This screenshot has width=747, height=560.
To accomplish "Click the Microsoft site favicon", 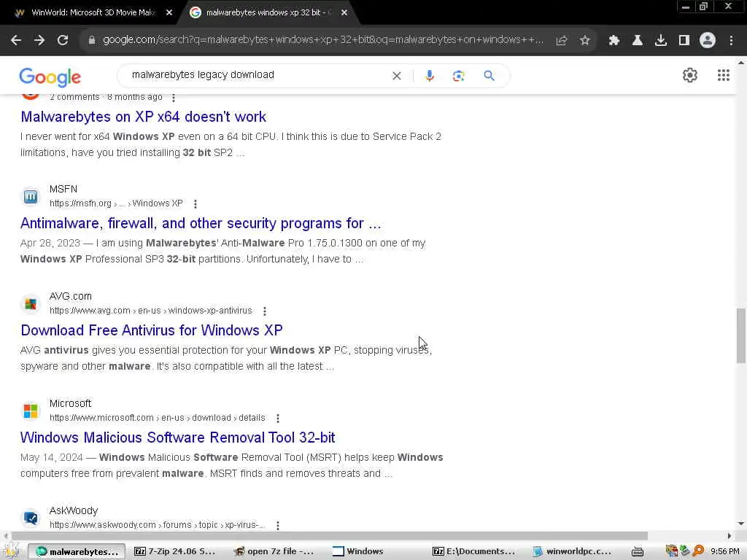I will pos(31,411).
